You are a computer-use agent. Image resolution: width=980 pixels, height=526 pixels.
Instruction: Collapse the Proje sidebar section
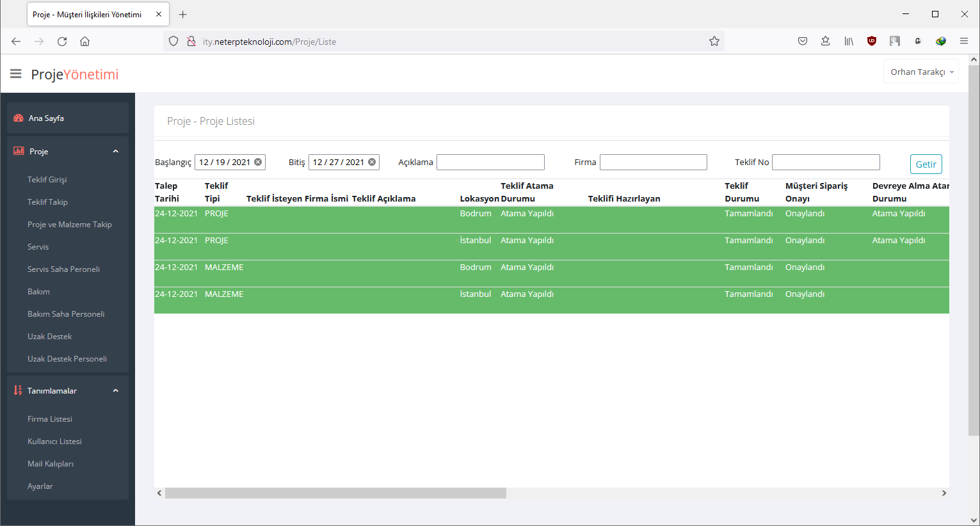click(x=116, y=152)
